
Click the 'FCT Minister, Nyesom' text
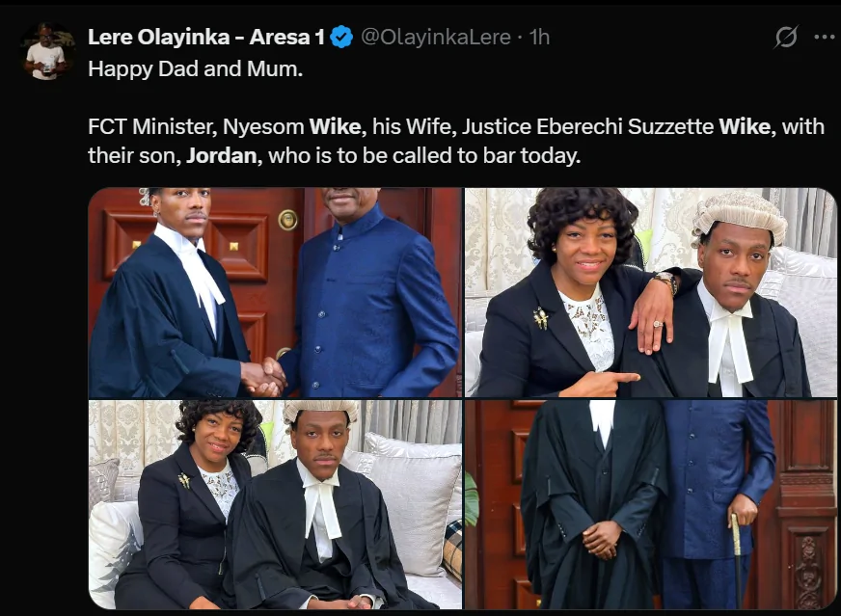(x=197, y=126)
